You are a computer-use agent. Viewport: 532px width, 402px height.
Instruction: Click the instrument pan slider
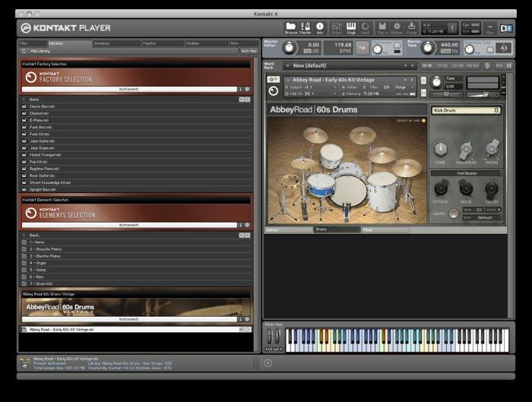(x=447, y=94)
